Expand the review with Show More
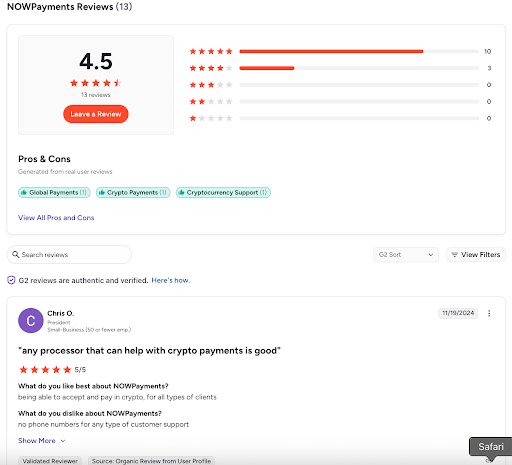The width and height of the screenshot is (512, 465). pyautogui.click(x=42, y=441)
